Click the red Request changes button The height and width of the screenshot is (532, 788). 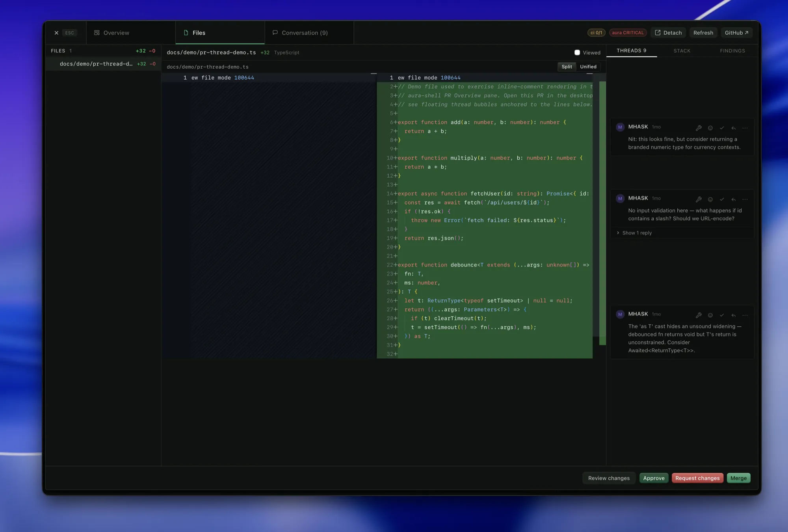(697, 478)
